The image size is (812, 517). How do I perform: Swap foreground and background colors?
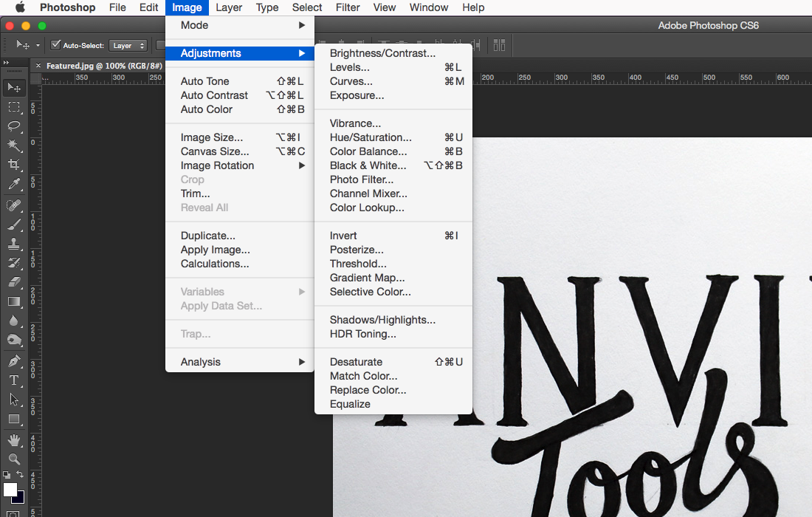20,474
